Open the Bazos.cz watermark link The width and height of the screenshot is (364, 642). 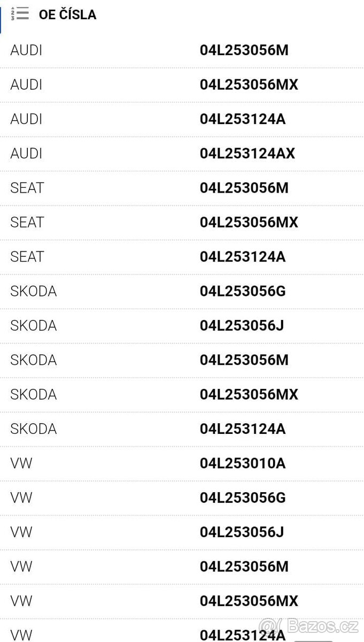[310, 625]
